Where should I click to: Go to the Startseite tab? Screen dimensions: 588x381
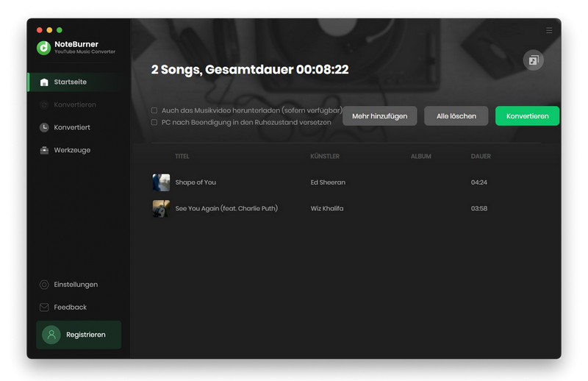tap(79, 82)
